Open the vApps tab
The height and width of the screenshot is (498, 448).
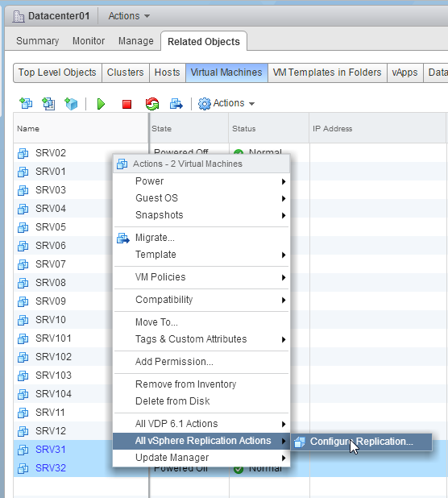(x=404, y=73)
